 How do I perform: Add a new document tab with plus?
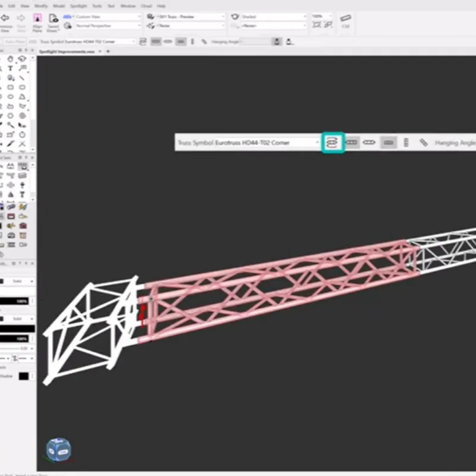pyautogui.click(x=108, y=52)
